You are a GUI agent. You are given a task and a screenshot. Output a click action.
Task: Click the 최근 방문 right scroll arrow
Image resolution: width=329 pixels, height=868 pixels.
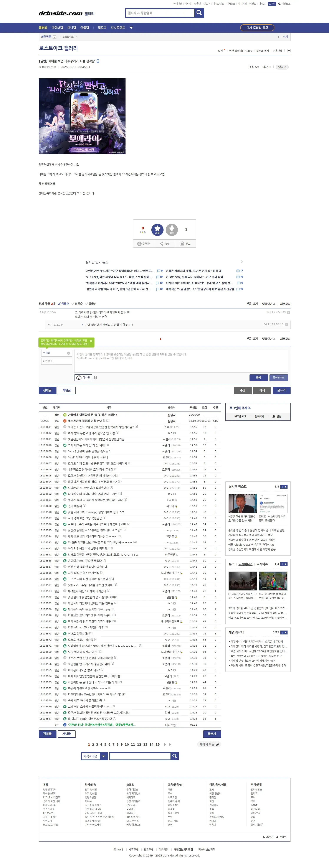(279, 37)
